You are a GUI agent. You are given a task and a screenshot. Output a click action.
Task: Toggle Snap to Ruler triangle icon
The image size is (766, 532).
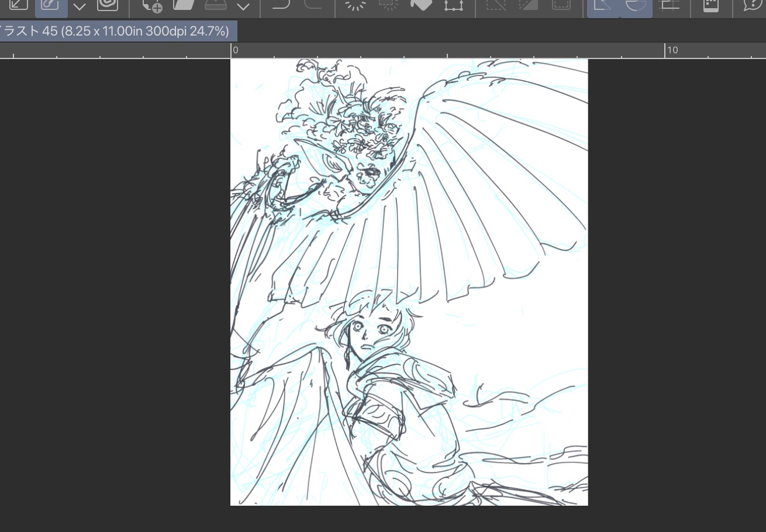pyautogui.click(x=603, y=5)
